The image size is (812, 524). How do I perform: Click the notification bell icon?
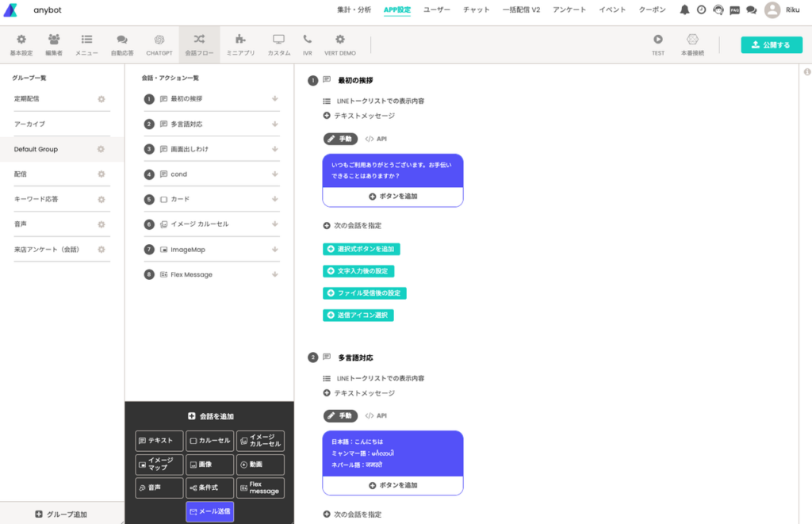point(684,10)
